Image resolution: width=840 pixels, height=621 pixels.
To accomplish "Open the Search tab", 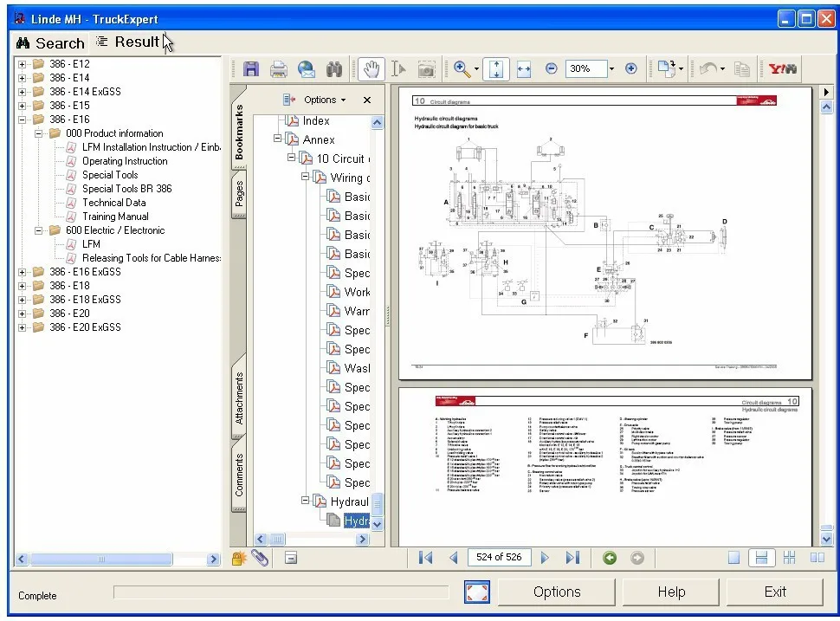I will (50, 42).
